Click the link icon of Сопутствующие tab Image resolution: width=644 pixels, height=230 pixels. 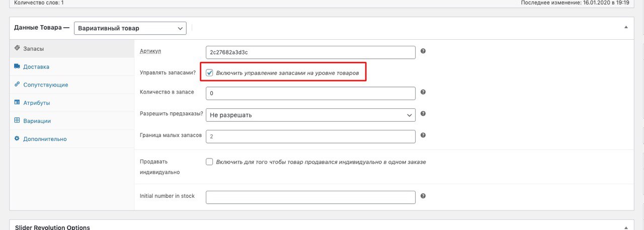(x=17, y=85)
